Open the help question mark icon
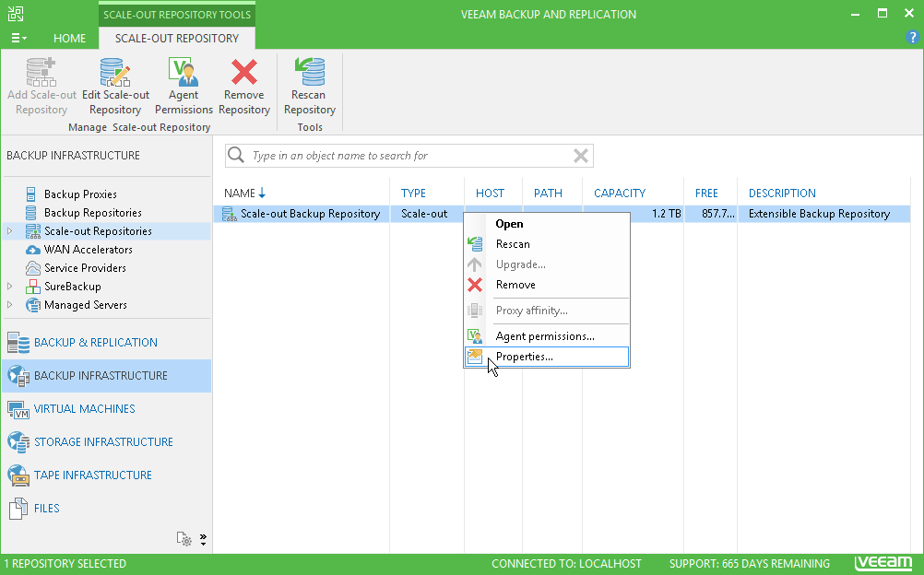The height and width of the screenshot is (575, 924). (912, 37)
